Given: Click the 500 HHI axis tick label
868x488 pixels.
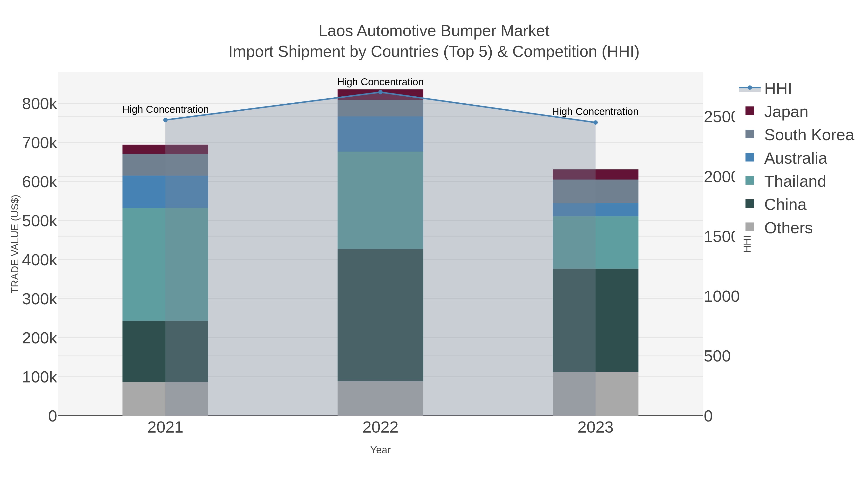Looking at the screenshot, I should pyautogui.click(x=717, y=356).
